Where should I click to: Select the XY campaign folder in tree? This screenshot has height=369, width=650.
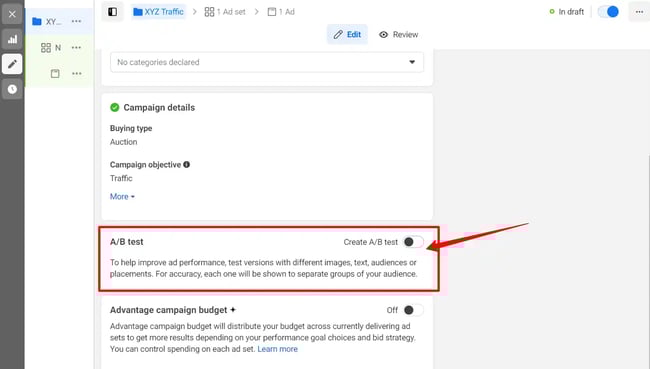point(46,22)
